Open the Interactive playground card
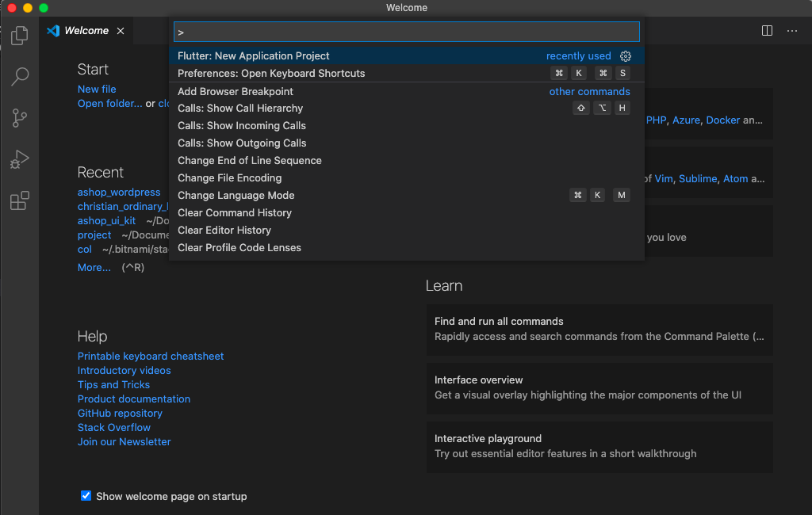Screen dimensions: 812x515 coord(599,446)
